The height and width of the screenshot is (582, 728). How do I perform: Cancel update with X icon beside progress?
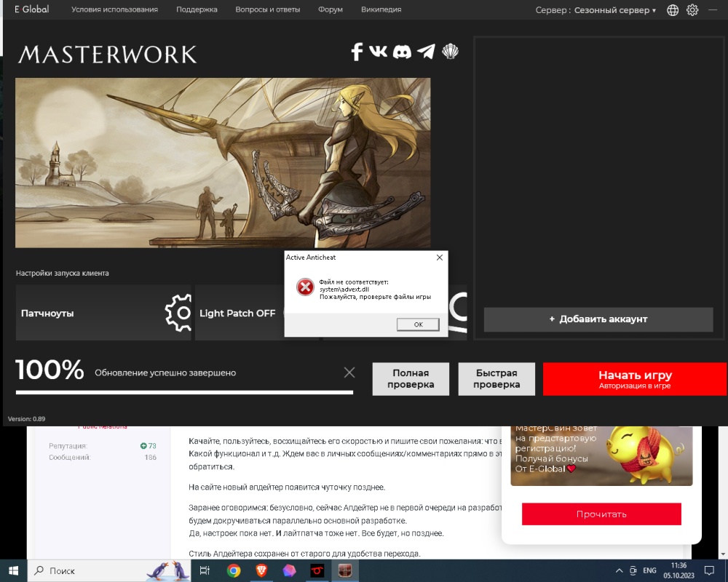point(349,372)
